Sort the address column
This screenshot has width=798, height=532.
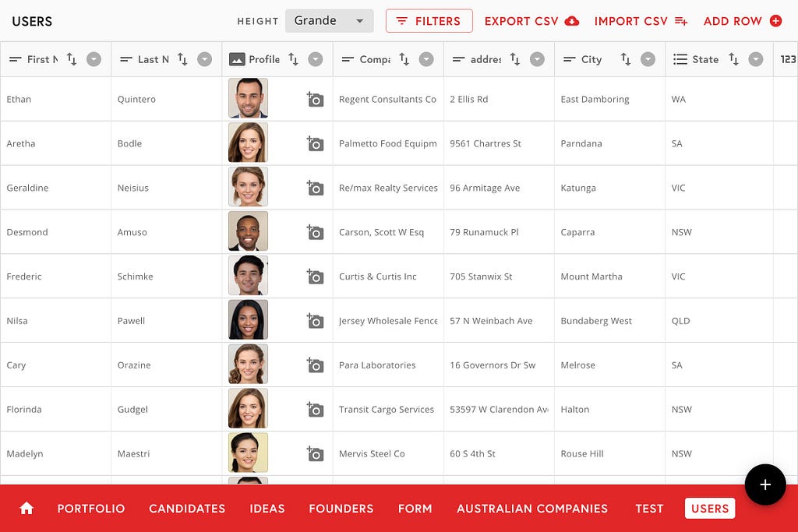point(515,59)
